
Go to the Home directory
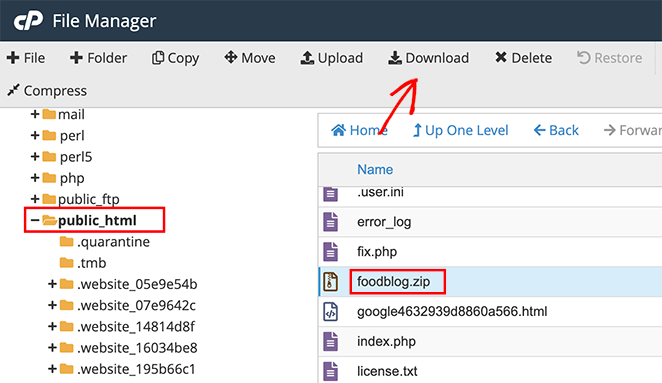(x=359, y=130)
